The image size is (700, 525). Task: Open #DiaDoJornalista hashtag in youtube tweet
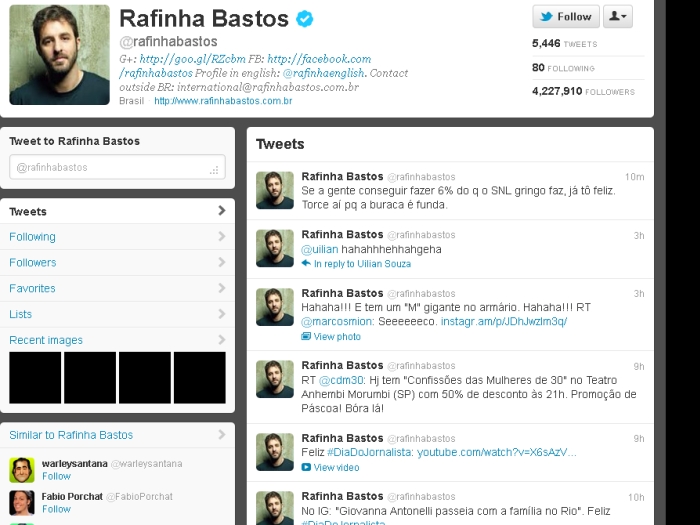[370, 452]
